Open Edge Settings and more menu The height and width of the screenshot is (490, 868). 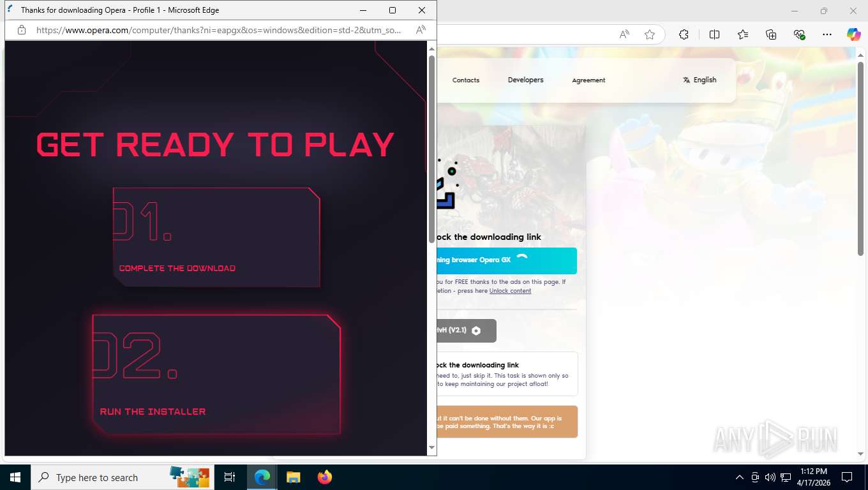(827, 35)
